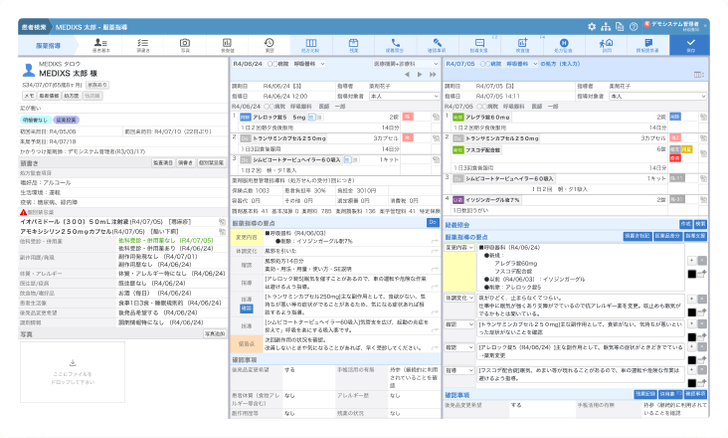The width and height of the screenshot is (728, 438).
Task: Click the green 他科受診・併用薬なし (R4/07/05) entry
Action: click(166, 241)
